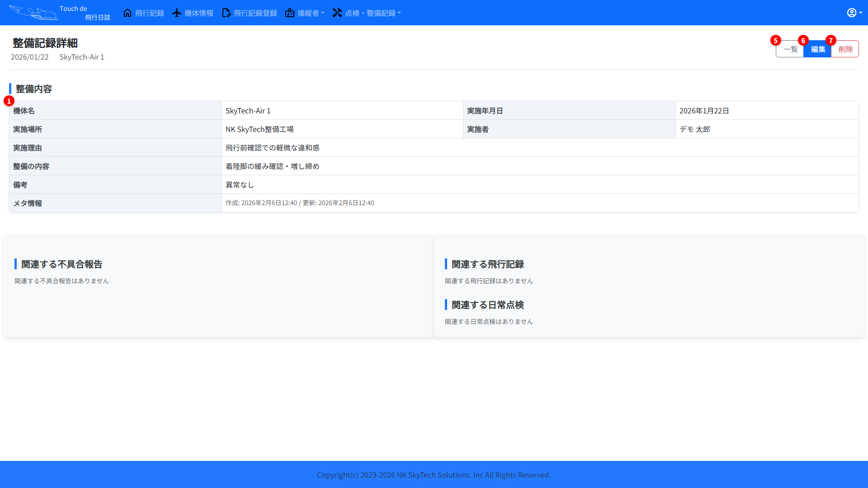Click the 関連する不具合報告 heading
The image size is (868, 488).
pyautogui.click(x=61, y=264)
